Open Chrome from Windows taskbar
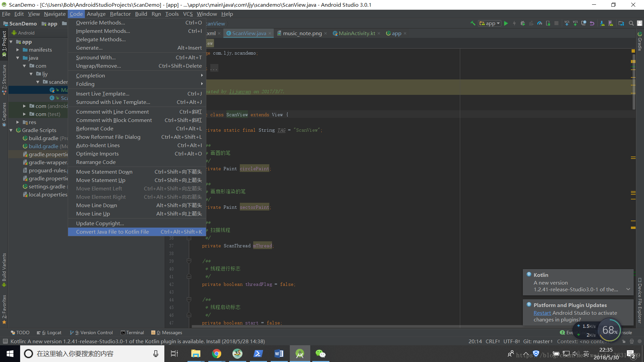This screenshot has width=644, height=362. point(216,354)
